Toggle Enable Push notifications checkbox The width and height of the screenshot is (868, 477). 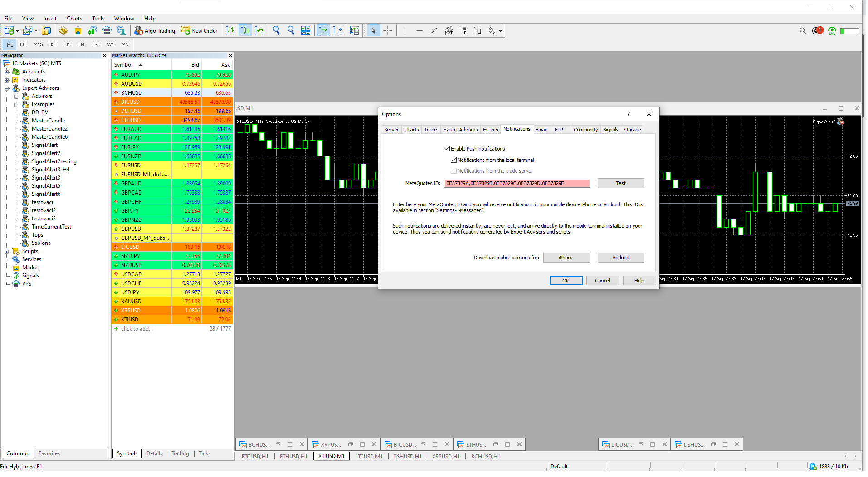pyautogui.click(x=447, y=148)
